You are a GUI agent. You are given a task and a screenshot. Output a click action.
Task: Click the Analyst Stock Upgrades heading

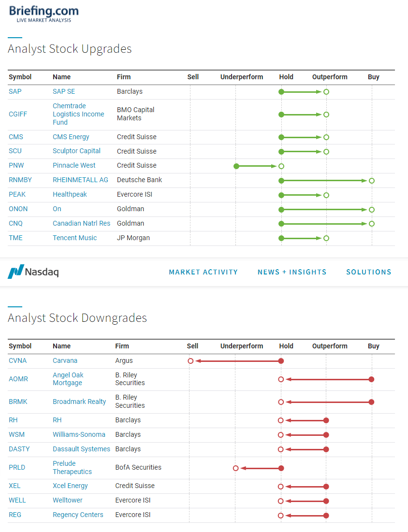70,49
